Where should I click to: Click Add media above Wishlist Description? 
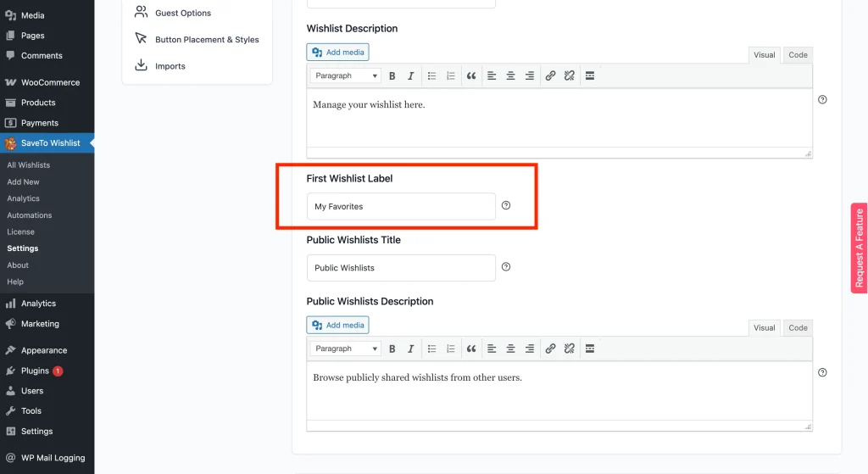pos(337,52)
